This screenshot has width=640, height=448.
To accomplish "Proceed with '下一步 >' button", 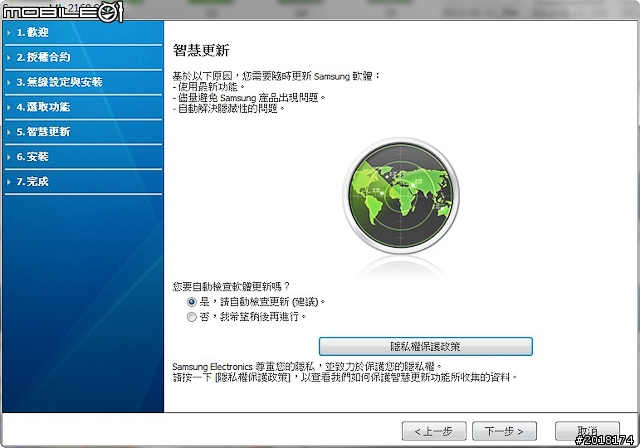I will 504,431.
